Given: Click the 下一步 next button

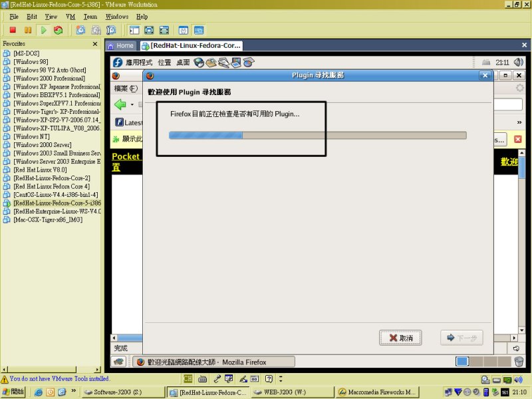Looking at the screenshot, I should (462, 338).
